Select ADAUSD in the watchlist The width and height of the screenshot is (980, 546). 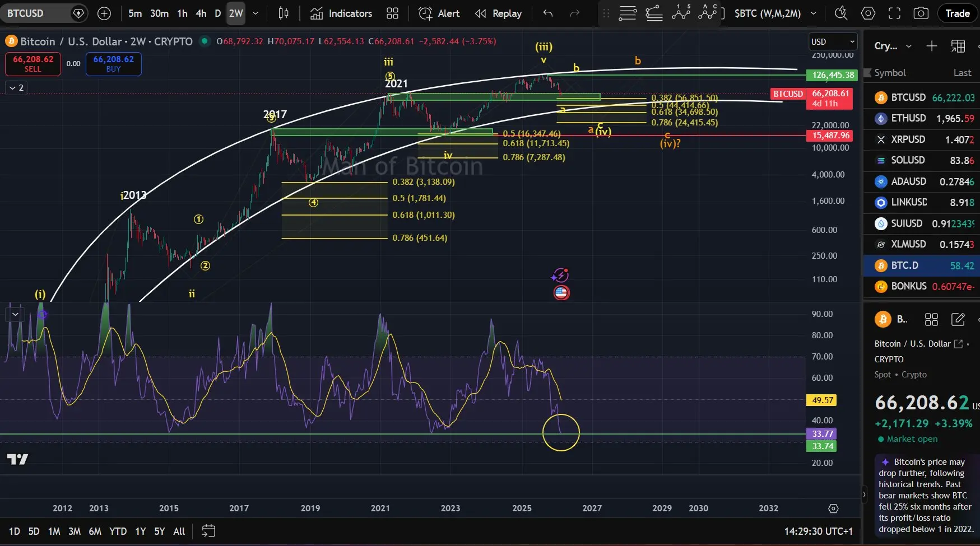tap(922, 181)
